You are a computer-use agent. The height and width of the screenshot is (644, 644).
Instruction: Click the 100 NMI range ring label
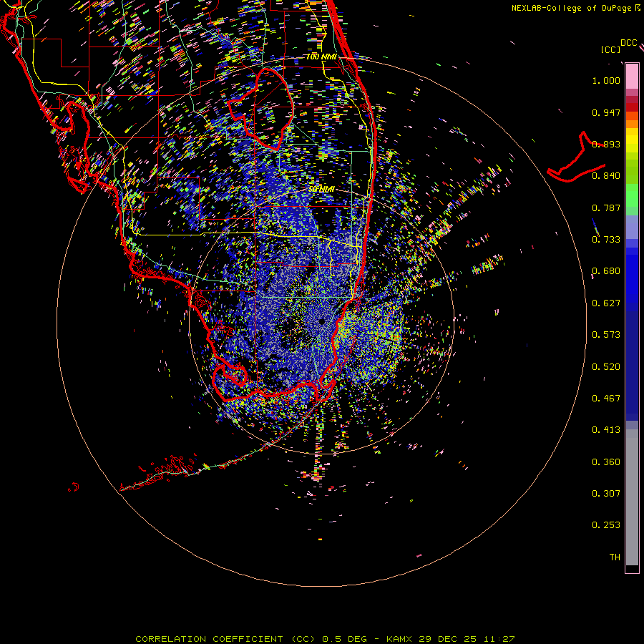tap(321, 57)
